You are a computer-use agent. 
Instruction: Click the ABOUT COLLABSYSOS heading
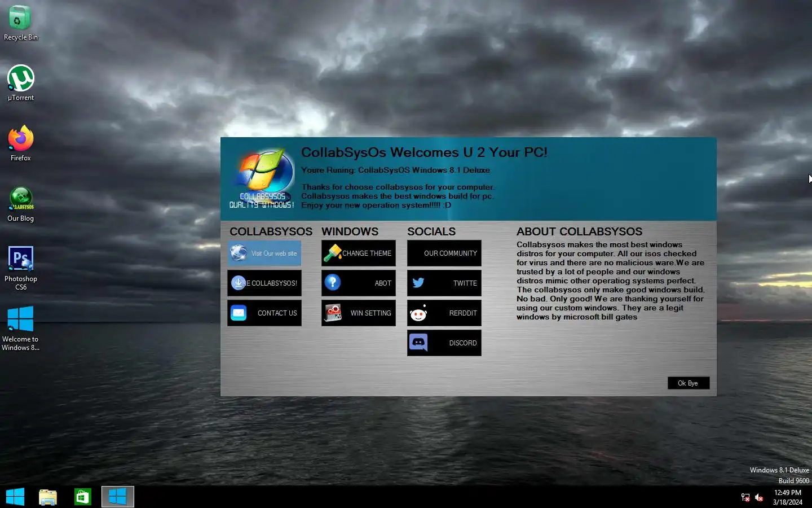[579, 231]
